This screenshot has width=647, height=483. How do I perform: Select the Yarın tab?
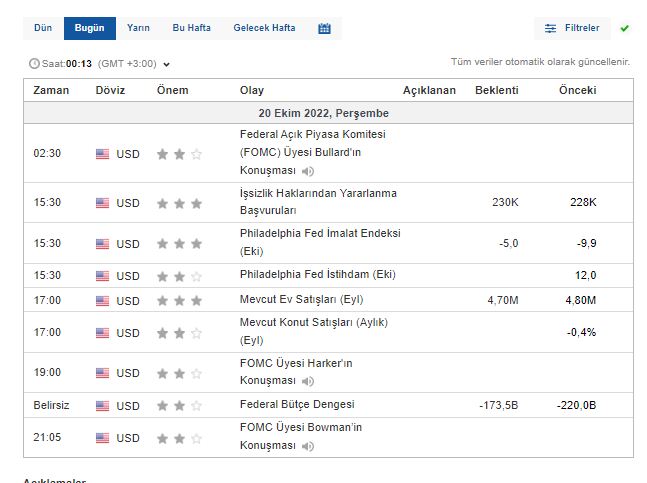tap(138, 28)
